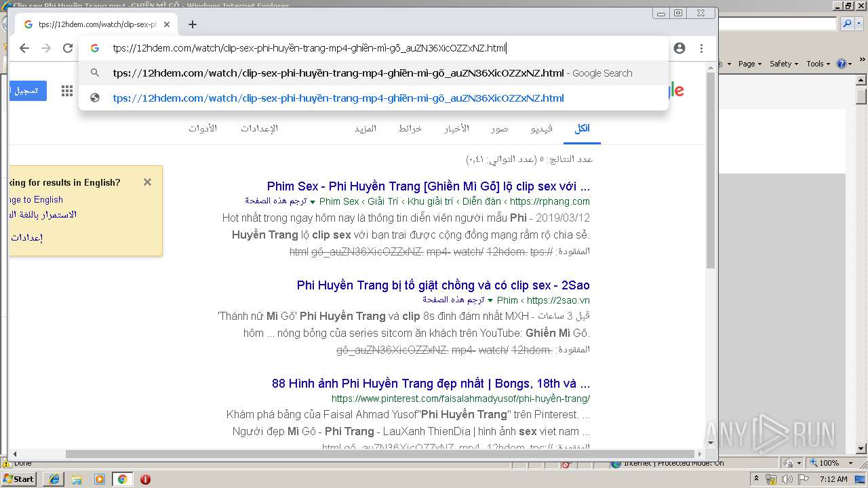The image size is (868, 488).
Task: Click the volume speaker tray icon
Action: point(787,479)
